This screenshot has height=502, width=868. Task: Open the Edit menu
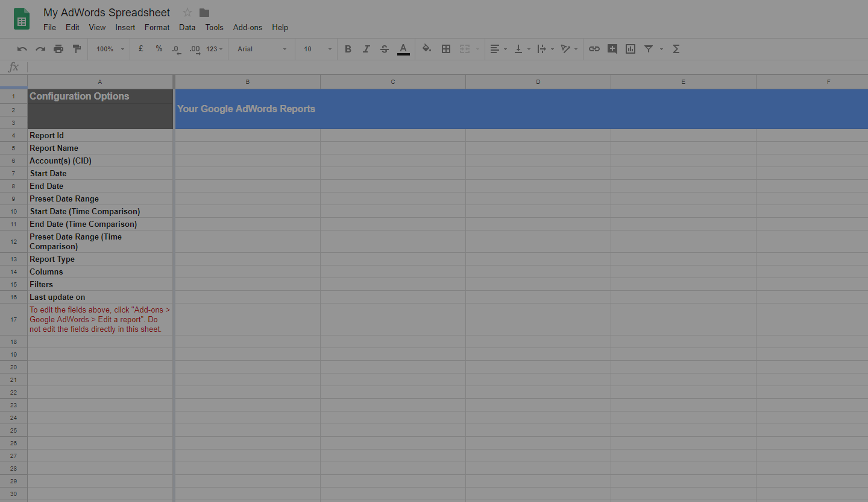coord(72,27)
